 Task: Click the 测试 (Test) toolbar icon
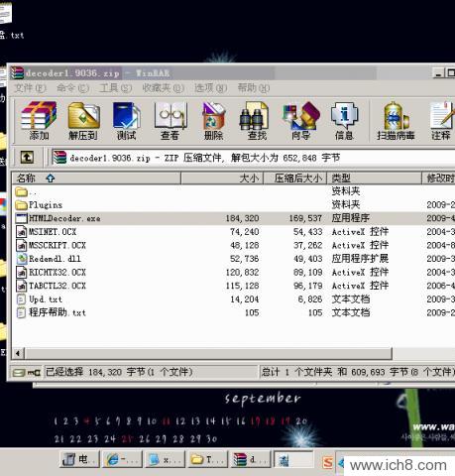[127, 121]
